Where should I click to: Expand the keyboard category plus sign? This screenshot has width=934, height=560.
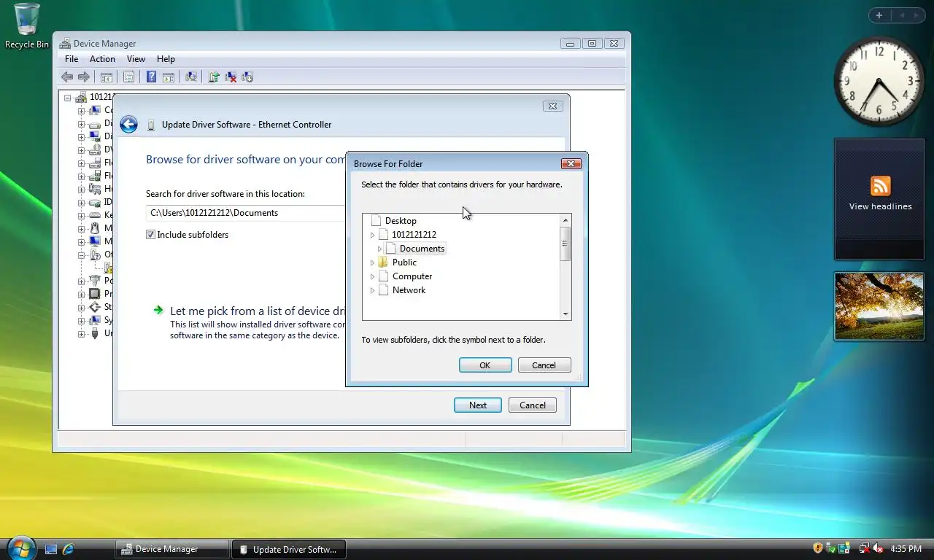tap(82, 215)
